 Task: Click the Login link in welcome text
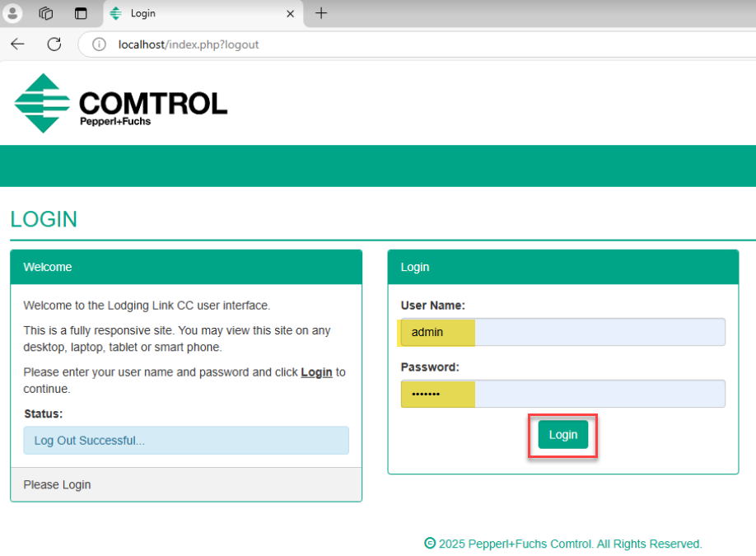coord(316,372)
